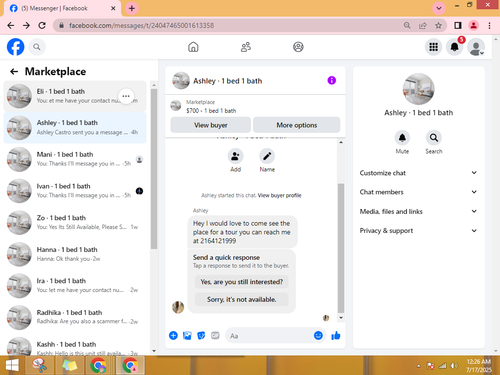Image resolution: width=500 pixels, height=375 pixels.
Task: Open the Facebook menu grid icon
Action: click(433, 47)
